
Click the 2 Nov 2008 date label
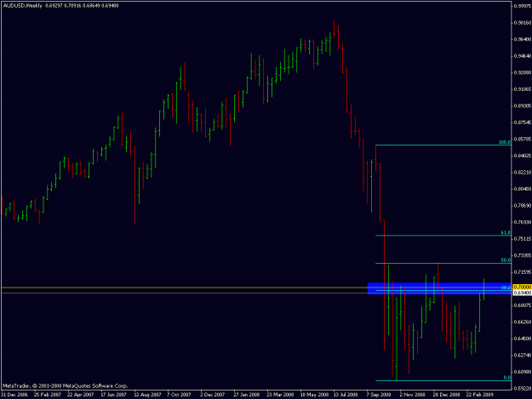click(x=412, y=395)
